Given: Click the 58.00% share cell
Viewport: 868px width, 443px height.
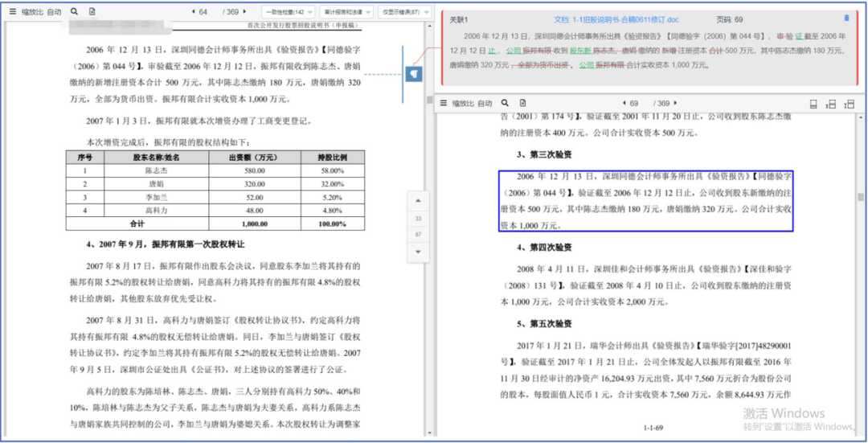Looking at the screenshot, I should click(x=333, y=171).
